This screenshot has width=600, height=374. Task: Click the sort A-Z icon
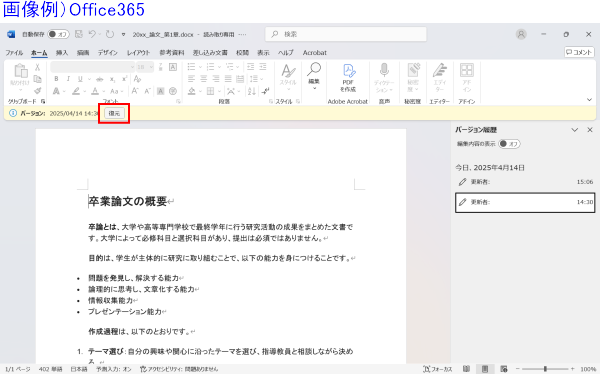pyautogui.click(x=251, y=91)
